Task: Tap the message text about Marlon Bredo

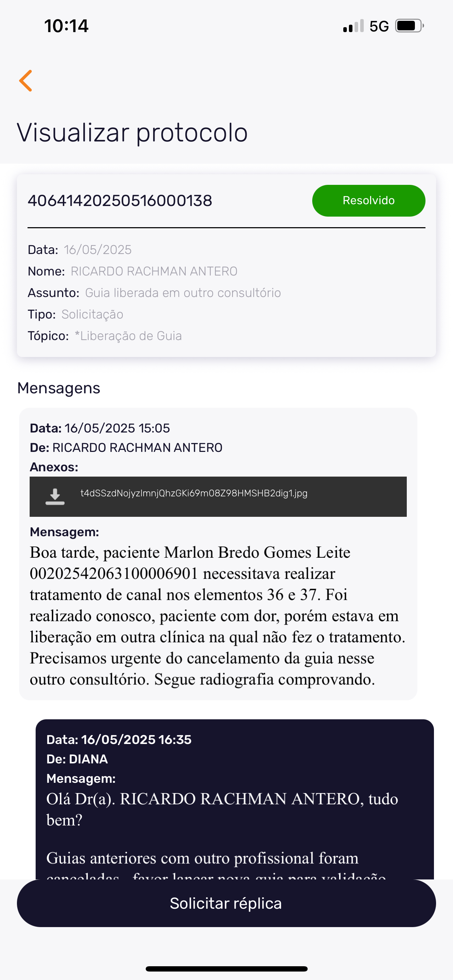Action: pos(217,616)
